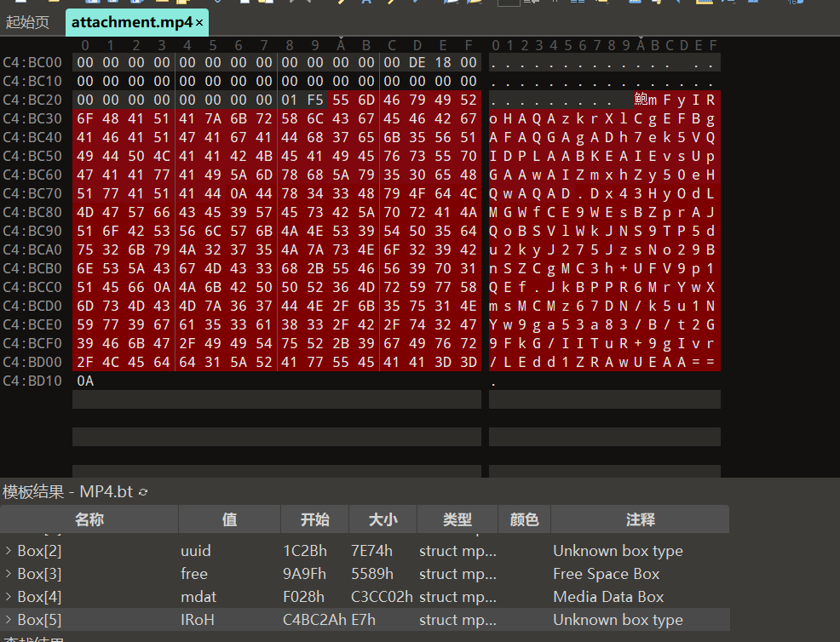Click ASCII text '/LEdd1ZRAwUEAA=='
The image size is (840, 642).
point(602,362)
